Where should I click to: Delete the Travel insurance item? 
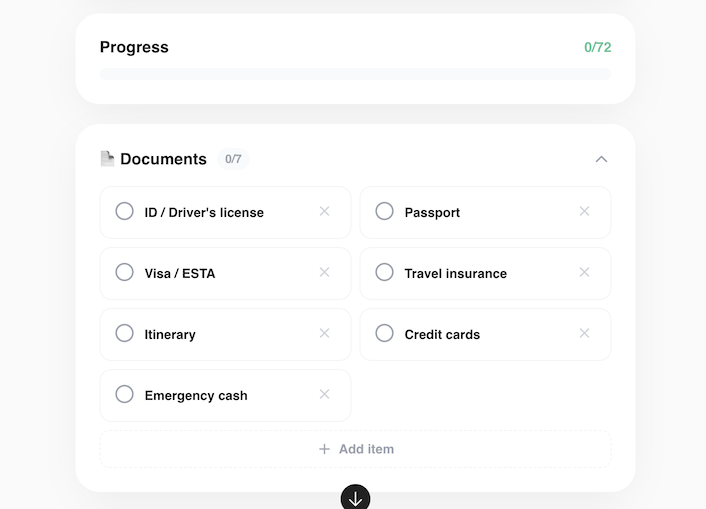tap(584, 272)
